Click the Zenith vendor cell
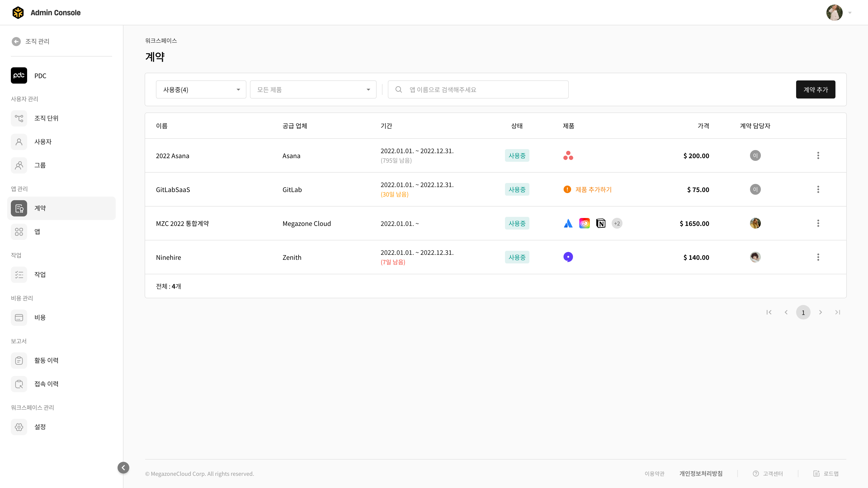Viewport: 868px width, 488px height. pyautogui.click(x=292, y=258)
